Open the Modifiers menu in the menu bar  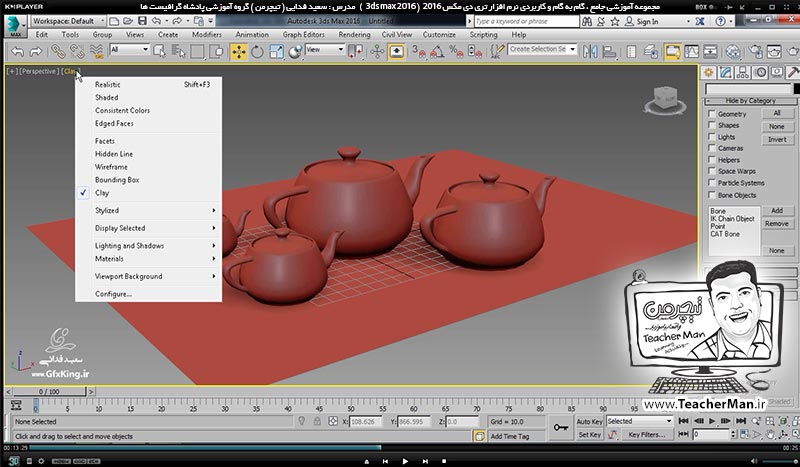tap(207, 35)
